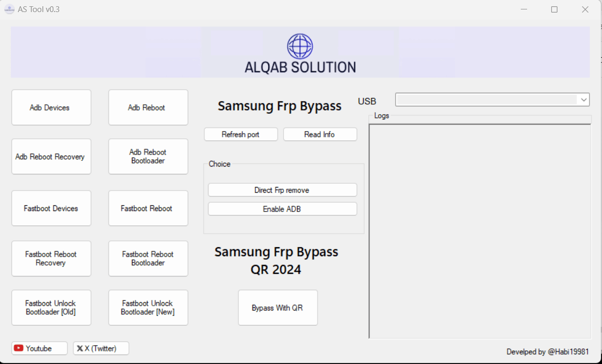602x364 pixels.
Task: Maximize the AS Tool window
Action: tap(554, 9)
